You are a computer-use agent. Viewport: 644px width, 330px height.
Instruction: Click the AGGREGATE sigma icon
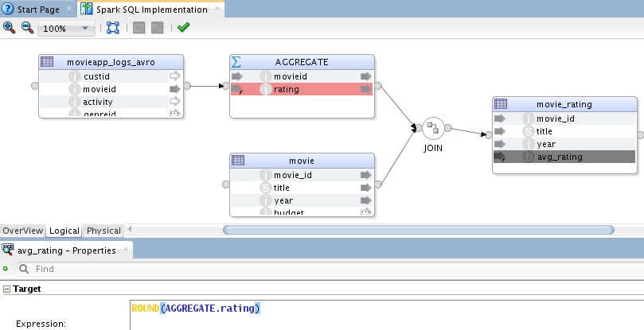pyautogui.click(x=236, y=62)
